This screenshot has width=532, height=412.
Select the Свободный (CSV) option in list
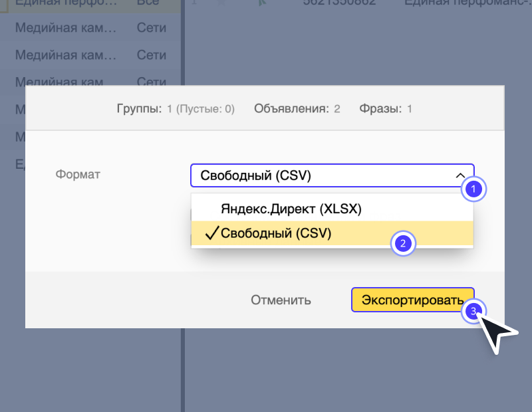click(x=275, y=233)
